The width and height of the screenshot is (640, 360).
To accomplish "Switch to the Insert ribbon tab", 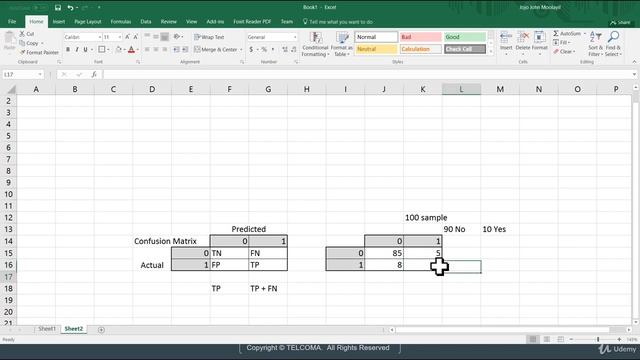I will pyautogui.click(x=59, y=22).
